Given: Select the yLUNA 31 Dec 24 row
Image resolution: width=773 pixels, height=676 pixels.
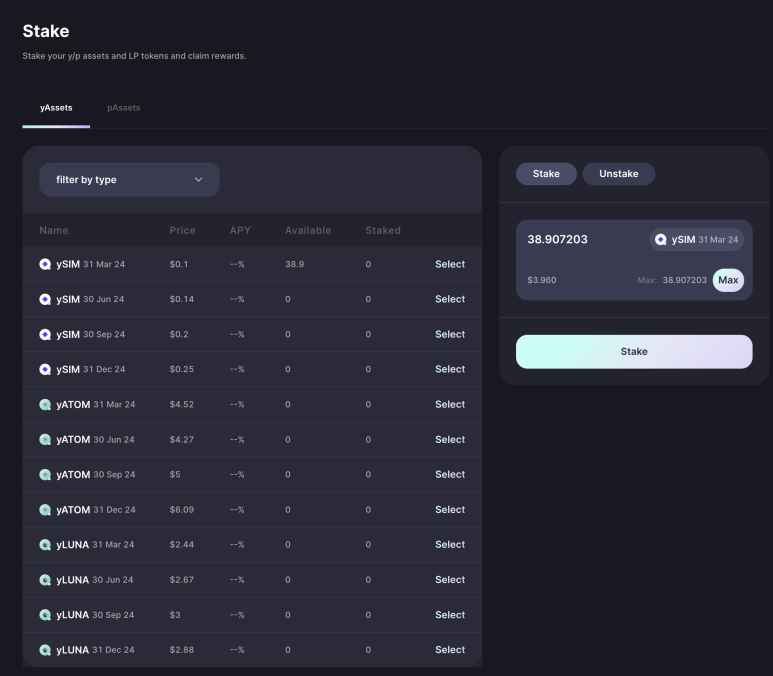Looking at the screenshot, I should (x=450, y=650).
